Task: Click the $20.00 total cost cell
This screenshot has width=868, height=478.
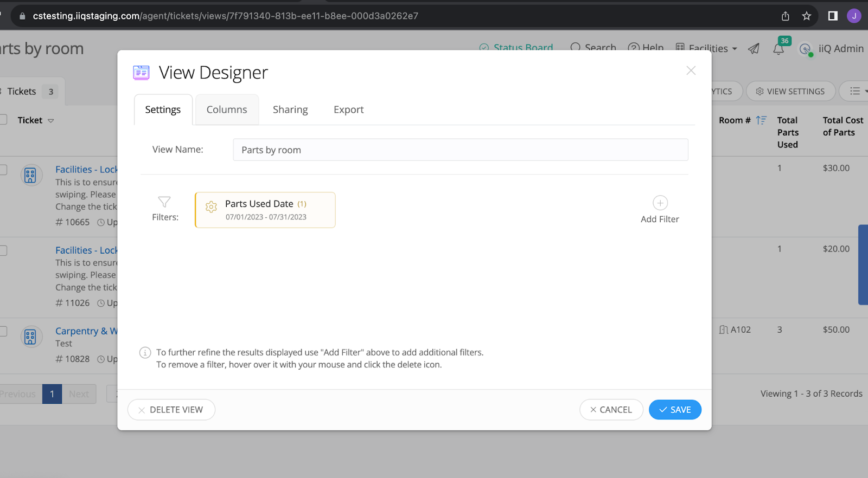Action: click(x=836, y=249)
